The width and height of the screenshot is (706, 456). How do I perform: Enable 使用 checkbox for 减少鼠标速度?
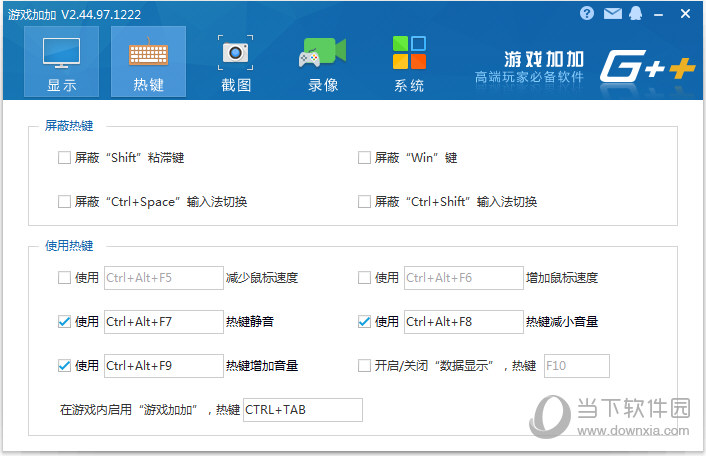click(64, 277)
